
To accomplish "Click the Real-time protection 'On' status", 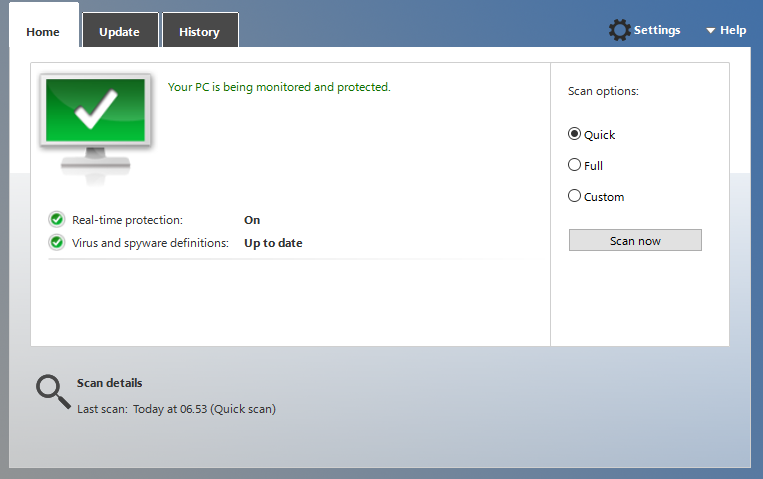I will [252, 220].
